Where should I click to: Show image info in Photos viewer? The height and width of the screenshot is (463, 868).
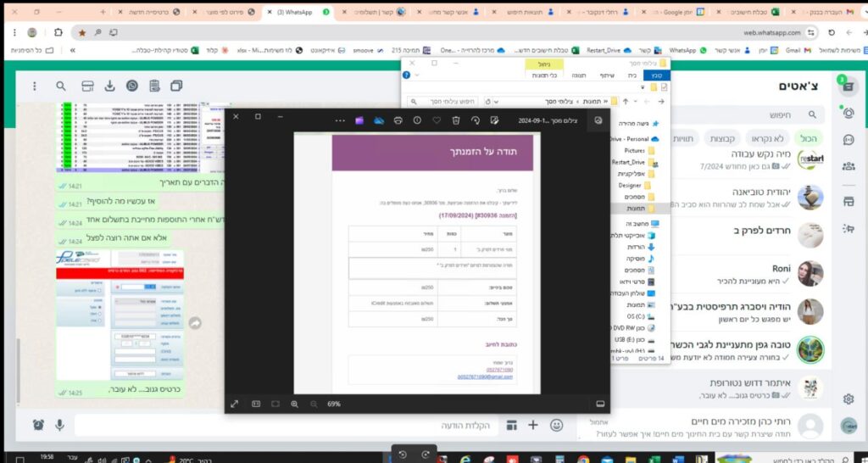[416, 120]
